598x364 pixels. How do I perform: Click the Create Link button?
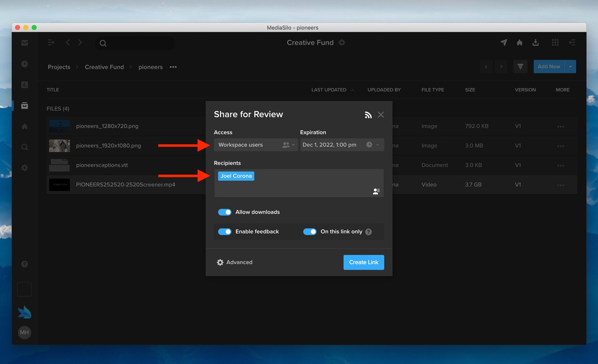pos(363,262)
